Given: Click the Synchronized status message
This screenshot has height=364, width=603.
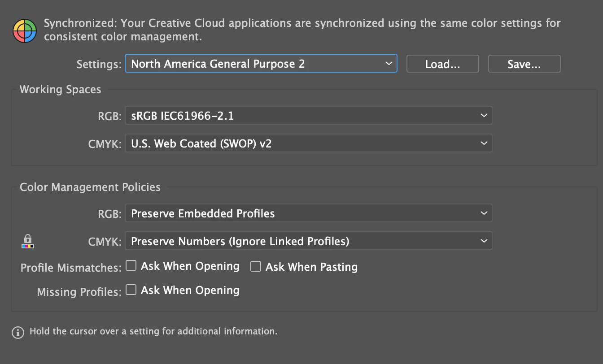Looking at the screenshot, I should pos(302,30).
